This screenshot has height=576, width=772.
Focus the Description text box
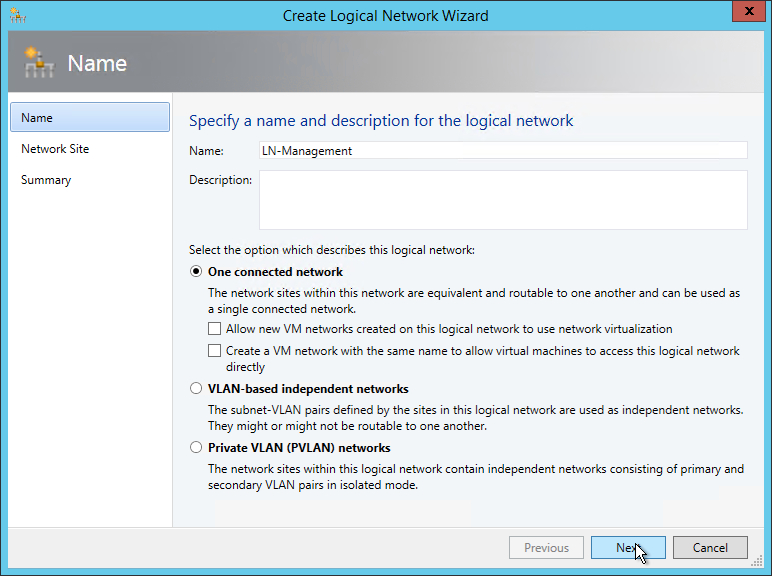(502, 200)
